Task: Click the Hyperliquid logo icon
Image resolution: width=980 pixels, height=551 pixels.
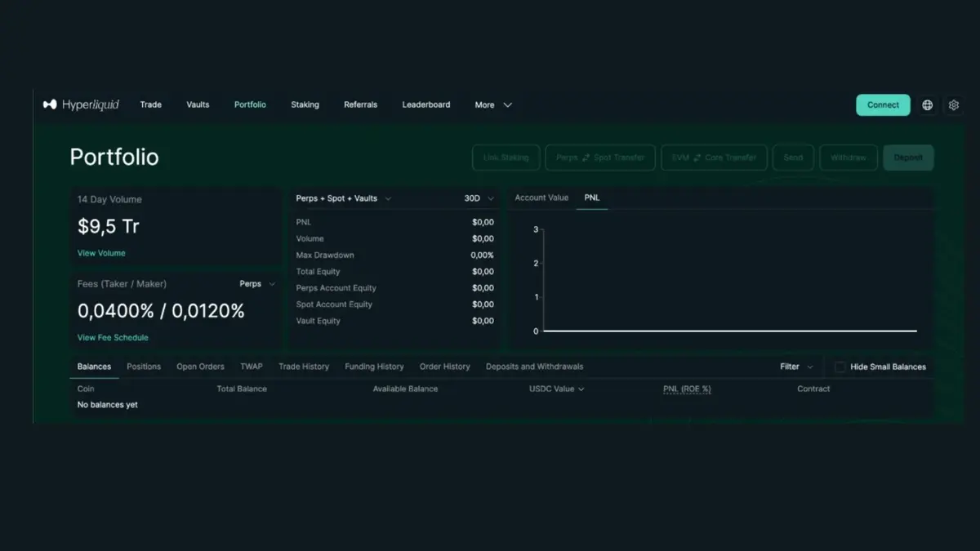Action: [50, 104]
